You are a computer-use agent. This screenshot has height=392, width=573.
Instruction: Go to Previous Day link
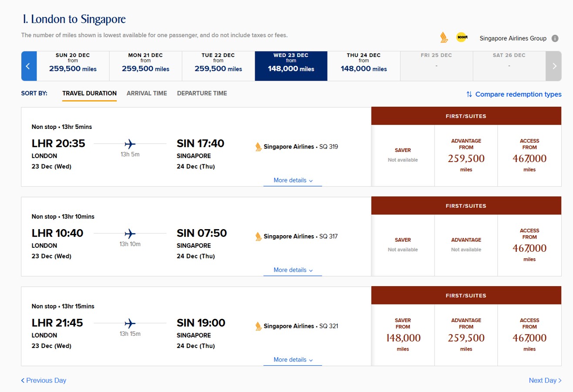[44, 381]
